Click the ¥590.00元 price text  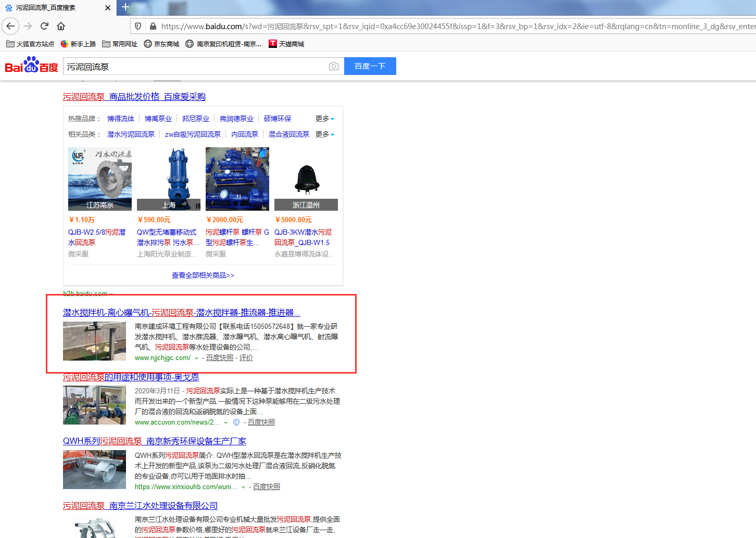(x=154, y=220)
